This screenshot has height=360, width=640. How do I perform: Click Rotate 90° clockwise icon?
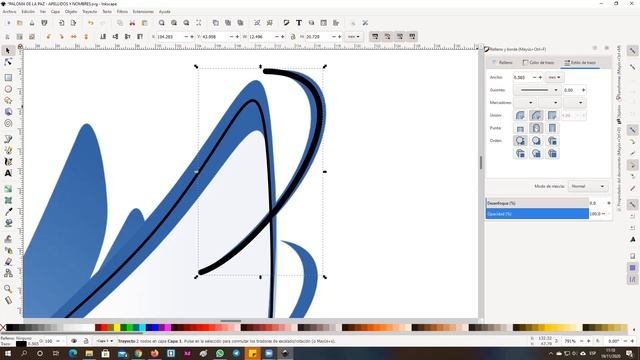[61, 37]
